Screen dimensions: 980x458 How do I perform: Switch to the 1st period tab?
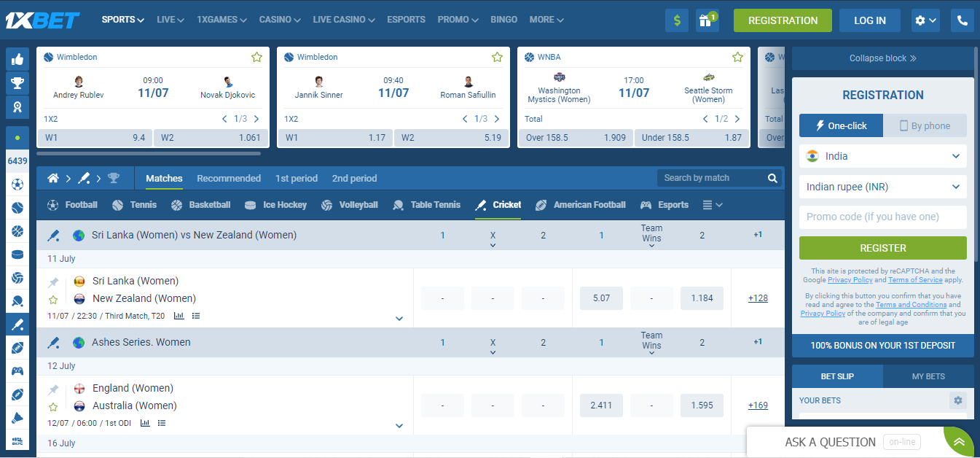pyautogui.click(x=297, y=178)
